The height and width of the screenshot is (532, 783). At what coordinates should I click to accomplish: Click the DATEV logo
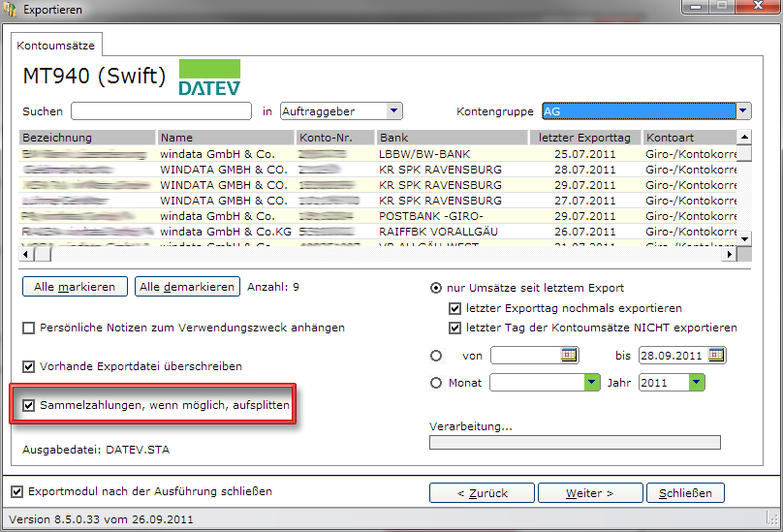[x=209, y=78]
